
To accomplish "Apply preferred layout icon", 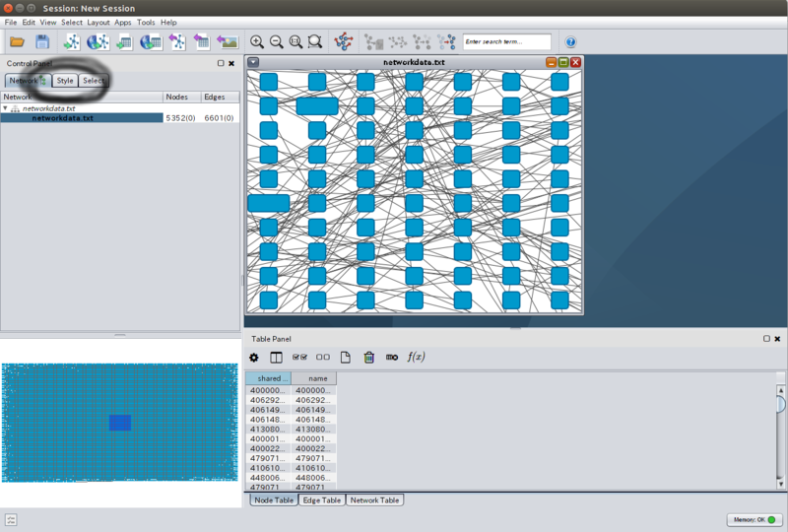I will tap(344, 41).
